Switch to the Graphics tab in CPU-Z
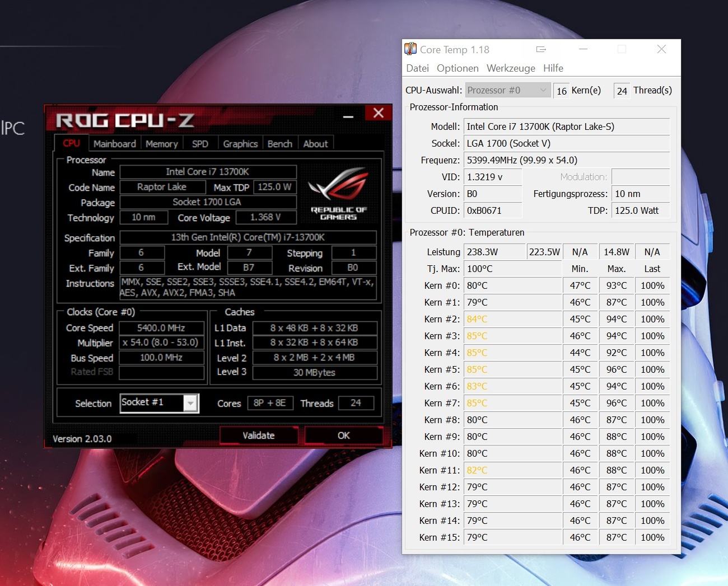The width and height of the screenshot is (728, 586). (240, 144)
